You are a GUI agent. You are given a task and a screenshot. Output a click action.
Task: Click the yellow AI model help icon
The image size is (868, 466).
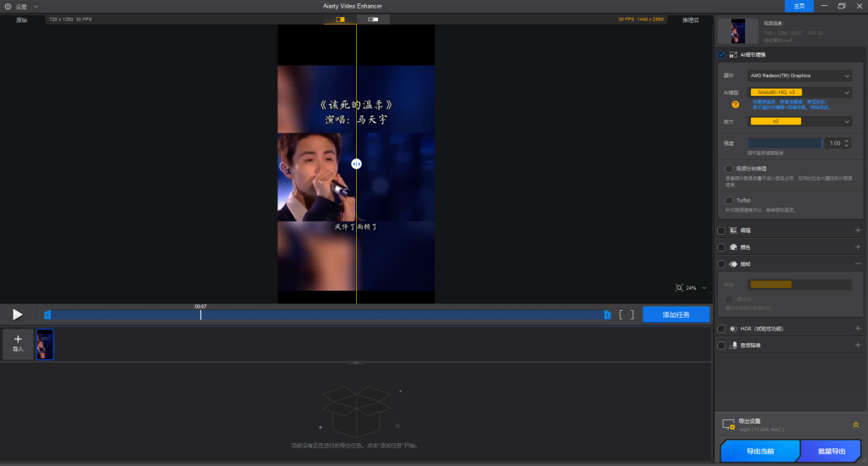735,104
